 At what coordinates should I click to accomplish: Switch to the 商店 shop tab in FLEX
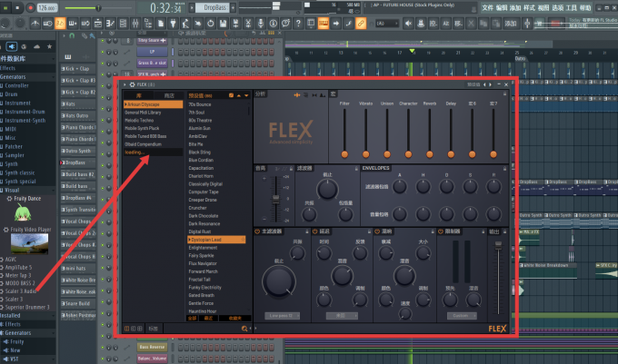(169, 95)
